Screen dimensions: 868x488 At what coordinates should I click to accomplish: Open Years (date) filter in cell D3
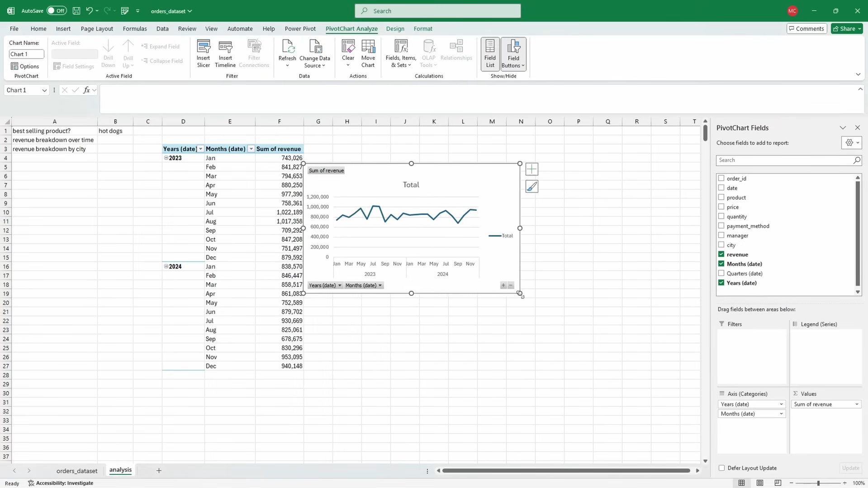pyautogui.click(x=200, y=149)
